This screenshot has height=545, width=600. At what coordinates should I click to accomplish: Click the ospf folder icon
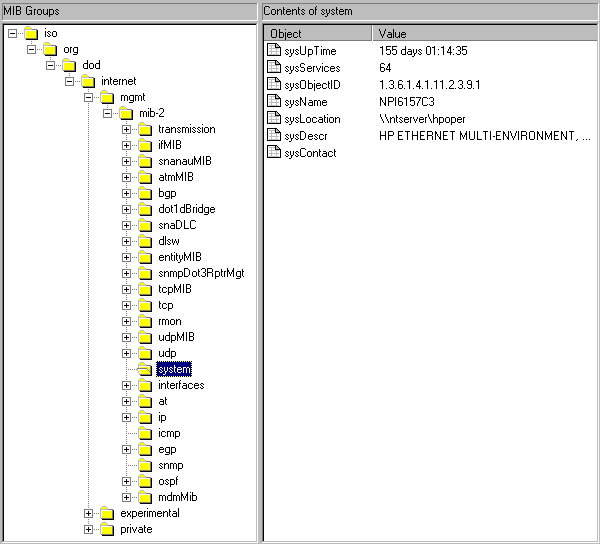pyautogui.click(x=145, y=481)
